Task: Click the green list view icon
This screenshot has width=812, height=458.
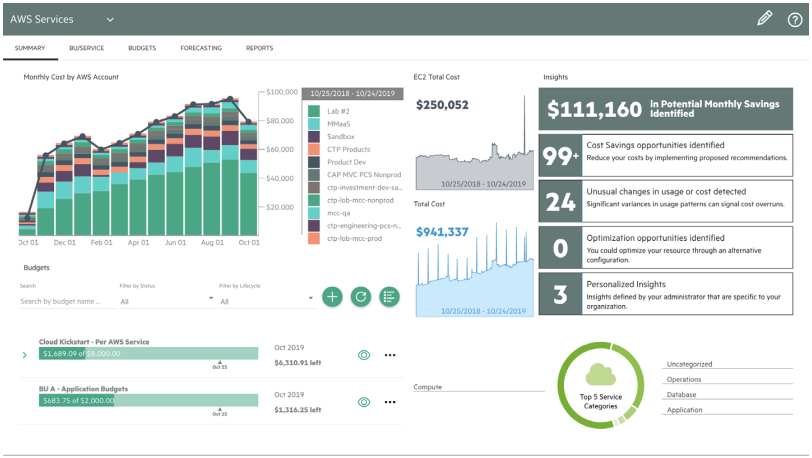Action: [x=390, y=296]
